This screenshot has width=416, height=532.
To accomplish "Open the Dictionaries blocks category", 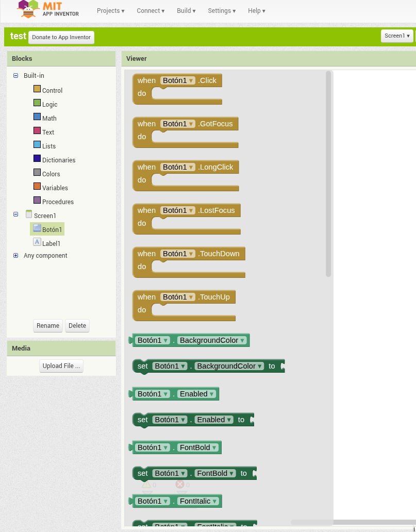I will click(x=59, y=160).
